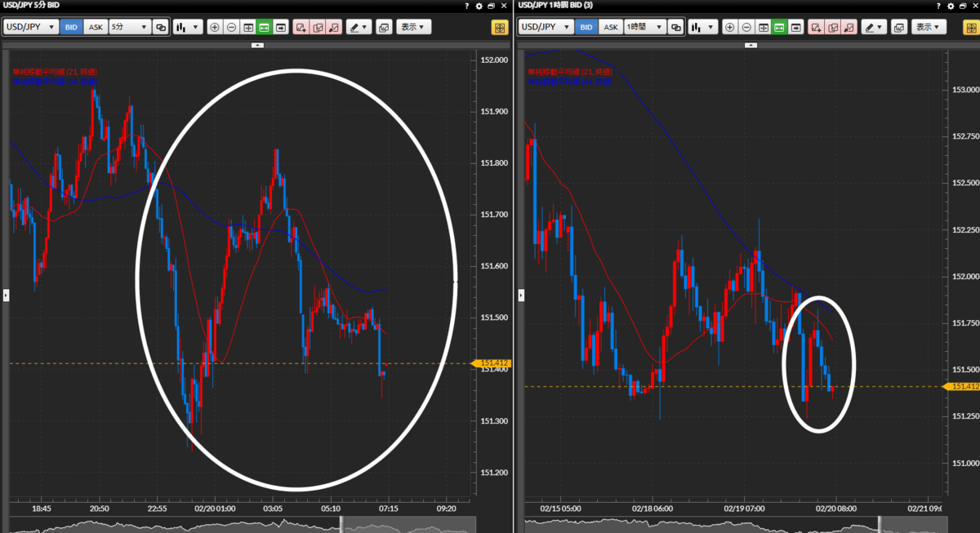Image resolution: width=980 pixels, height=533 pixels.
Task: Toggle green auto-fit width button in 5分 chart
Action: point(264,27)
